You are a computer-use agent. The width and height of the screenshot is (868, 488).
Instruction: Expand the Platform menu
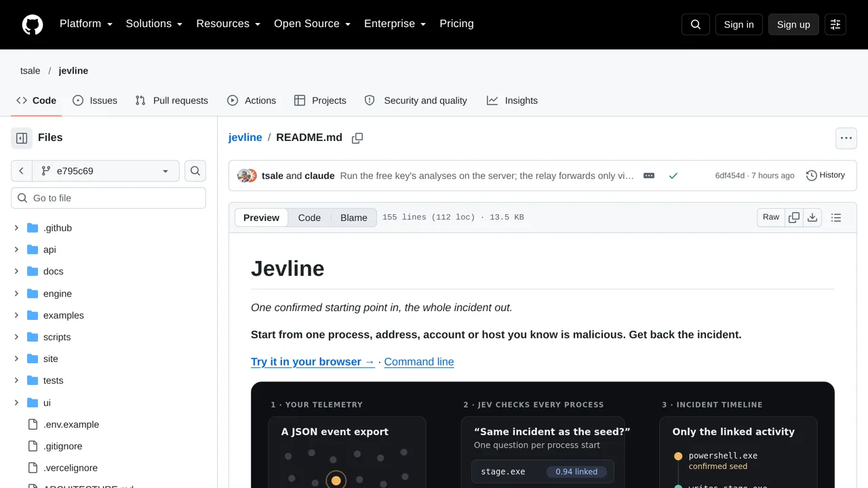tap(86, 24)
